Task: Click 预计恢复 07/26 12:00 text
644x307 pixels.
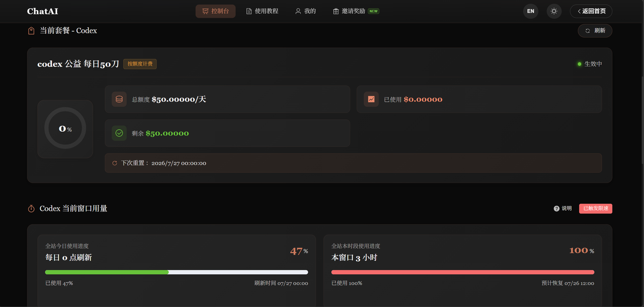Action: 568,283
